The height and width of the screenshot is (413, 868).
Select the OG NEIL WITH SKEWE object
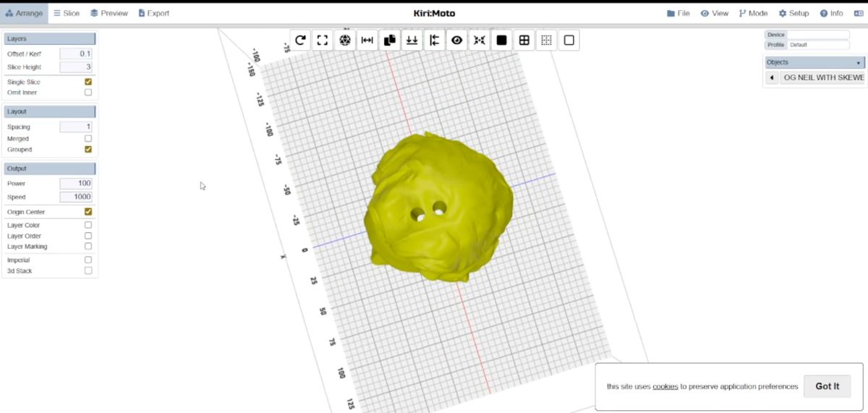tap(824, 77)
